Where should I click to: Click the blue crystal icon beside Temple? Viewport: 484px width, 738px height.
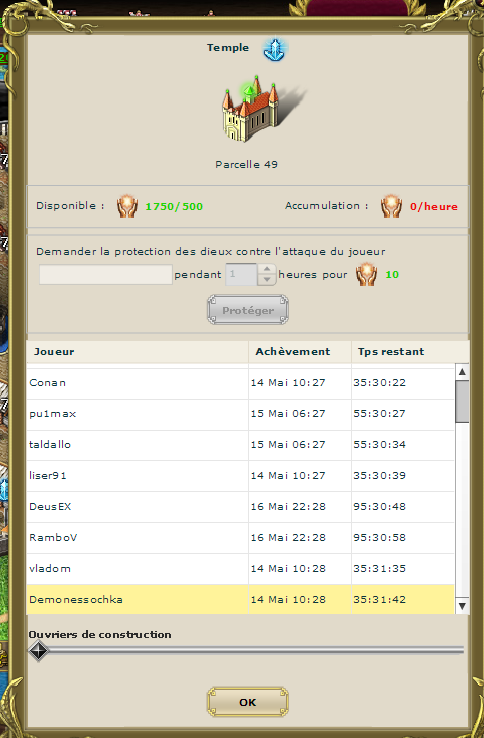274,49
